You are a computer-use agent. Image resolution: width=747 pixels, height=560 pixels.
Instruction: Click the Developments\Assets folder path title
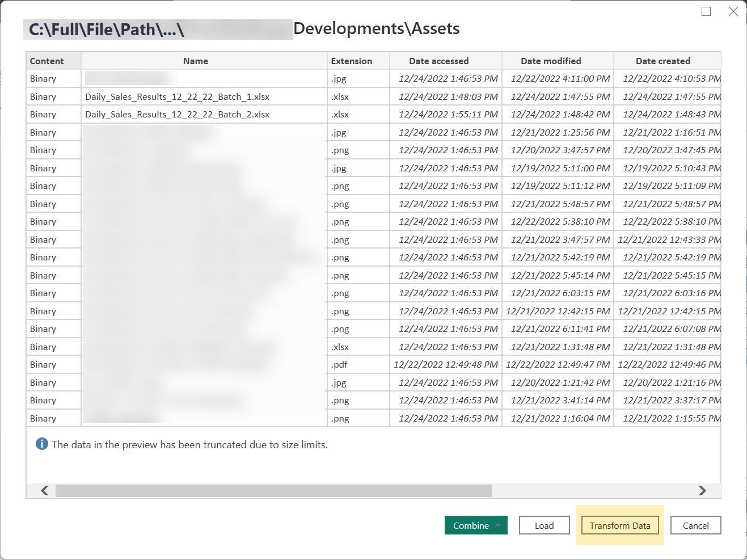376,28
